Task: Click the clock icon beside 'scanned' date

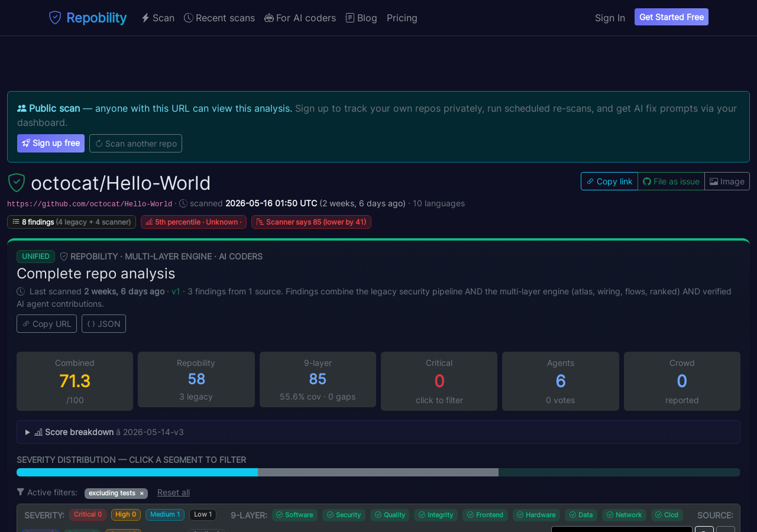Action: tap(183, 203)
